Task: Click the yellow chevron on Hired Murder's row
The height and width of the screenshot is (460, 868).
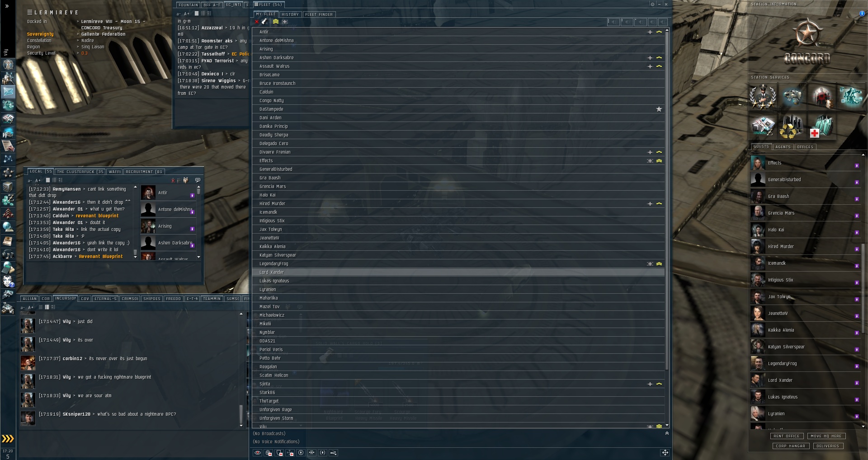Action: (659, 204)
